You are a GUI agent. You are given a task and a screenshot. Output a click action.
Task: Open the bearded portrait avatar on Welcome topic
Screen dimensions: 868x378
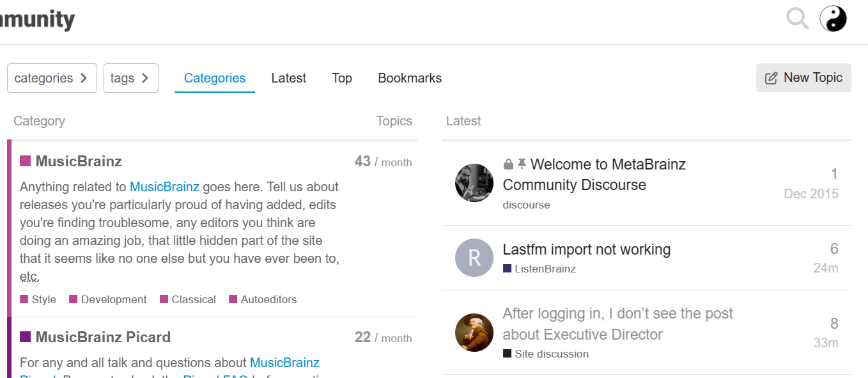[474, 183]
